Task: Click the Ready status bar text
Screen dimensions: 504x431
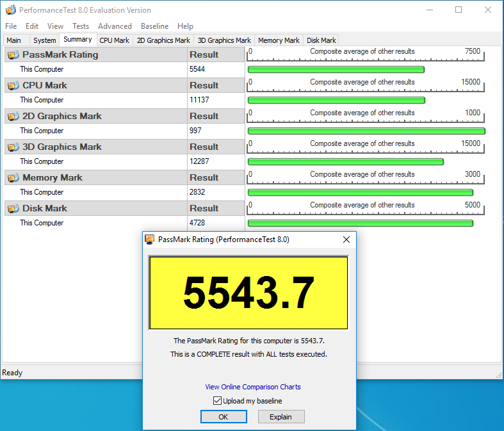Action: click(12, 373)
